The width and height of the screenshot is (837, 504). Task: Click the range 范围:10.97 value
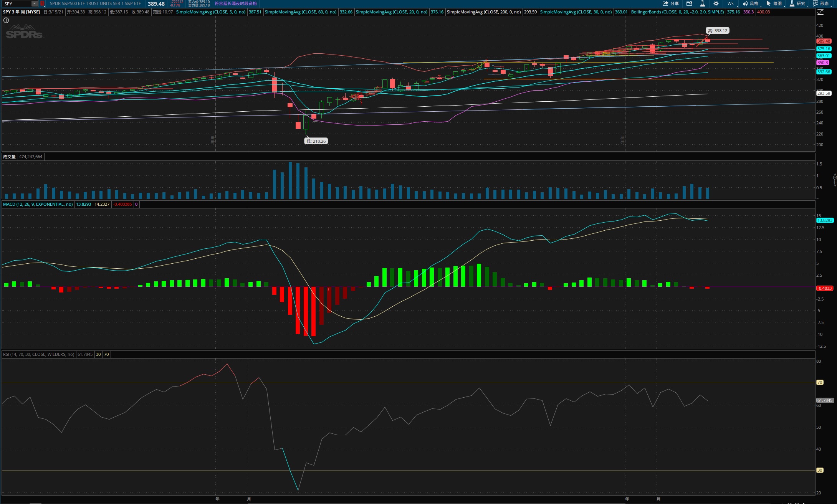163,12
